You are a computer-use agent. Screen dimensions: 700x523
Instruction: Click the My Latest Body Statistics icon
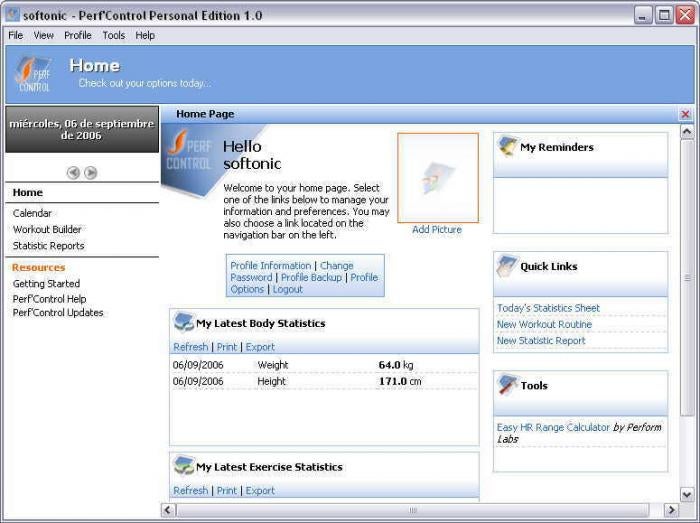pos(183,323)
